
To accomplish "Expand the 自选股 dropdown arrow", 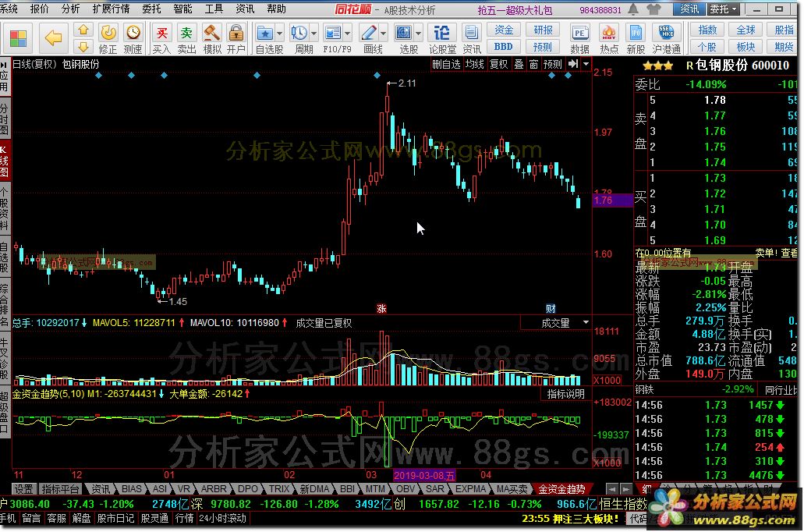I will [x=279, y=34].
